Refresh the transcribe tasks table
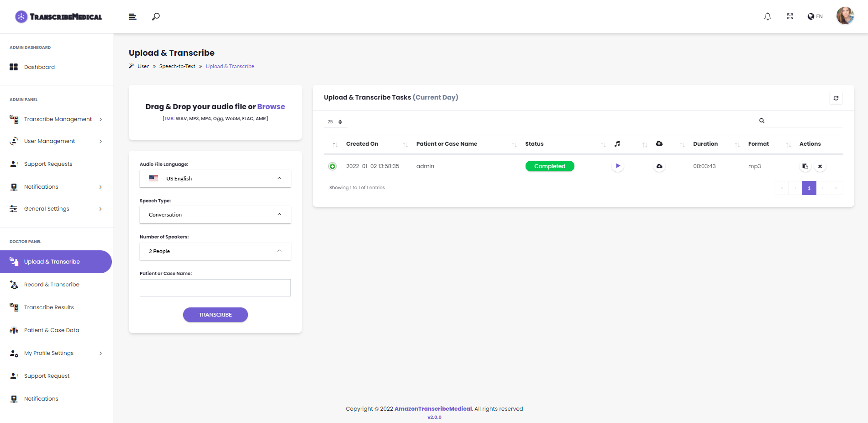868x423 pixels. [x=836, y=98]
